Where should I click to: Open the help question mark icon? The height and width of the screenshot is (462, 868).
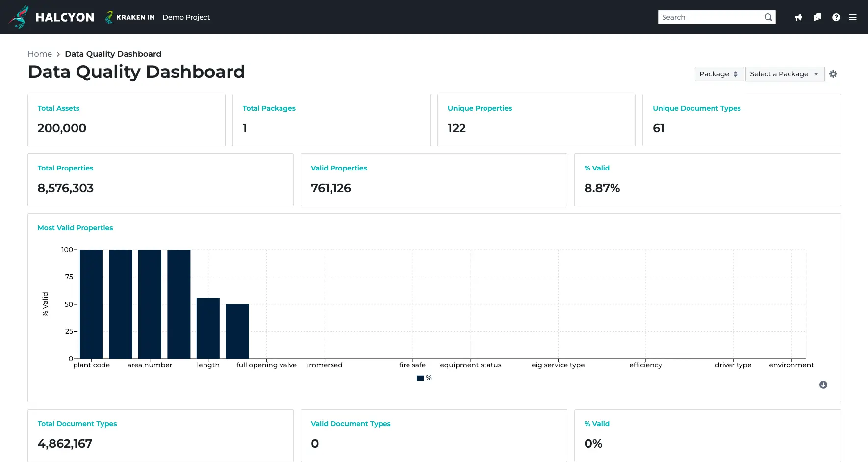[836, 17]
